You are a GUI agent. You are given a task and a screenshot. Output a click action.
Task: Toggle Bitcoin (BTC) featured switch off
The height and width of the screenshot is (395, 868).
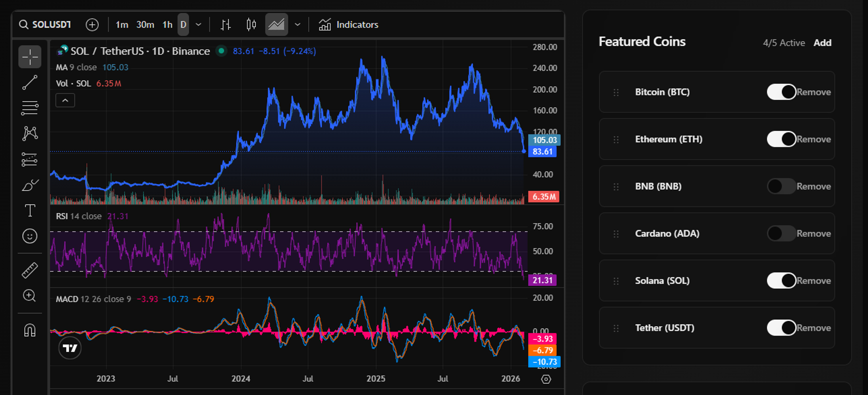tap(782, 92)
